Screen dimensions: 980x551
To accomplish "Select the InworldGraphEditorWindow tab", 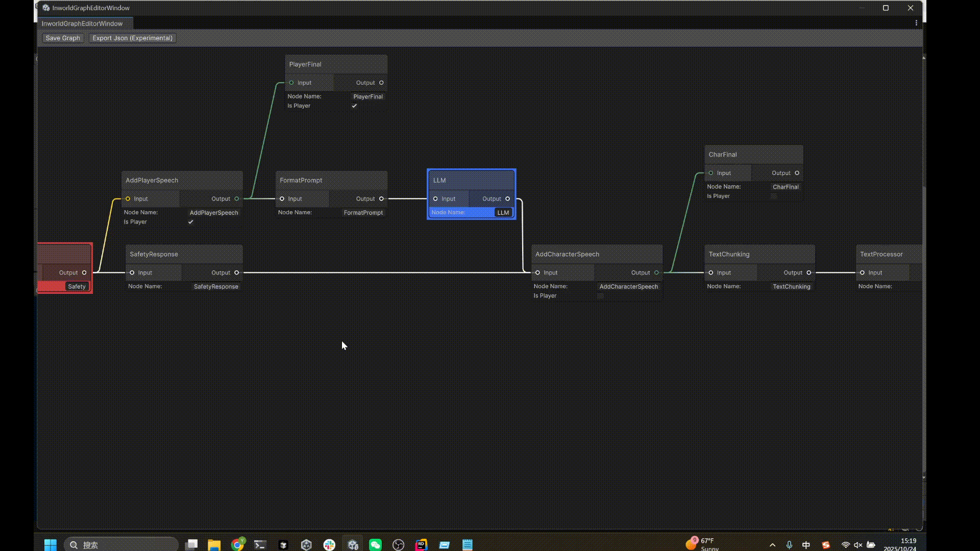I will point(82,23).
